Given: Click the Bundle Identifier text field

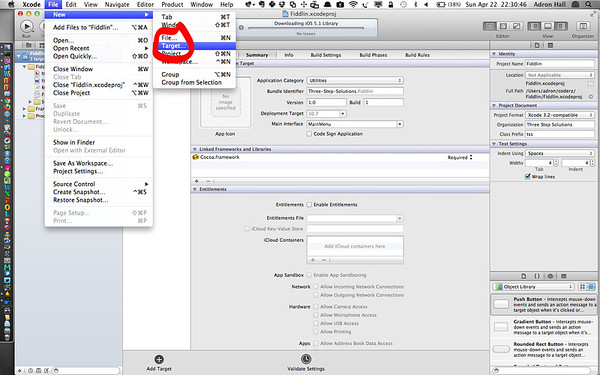Looking at the screenshot, I should pyautogui.click(x=355, y=91).
